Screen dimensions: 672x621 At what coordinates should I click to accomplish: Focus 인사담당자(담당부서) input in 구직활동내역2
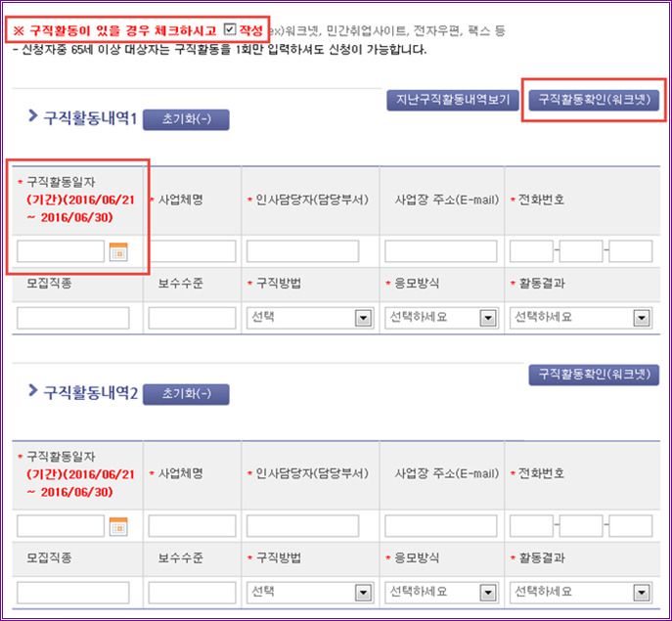302,526
